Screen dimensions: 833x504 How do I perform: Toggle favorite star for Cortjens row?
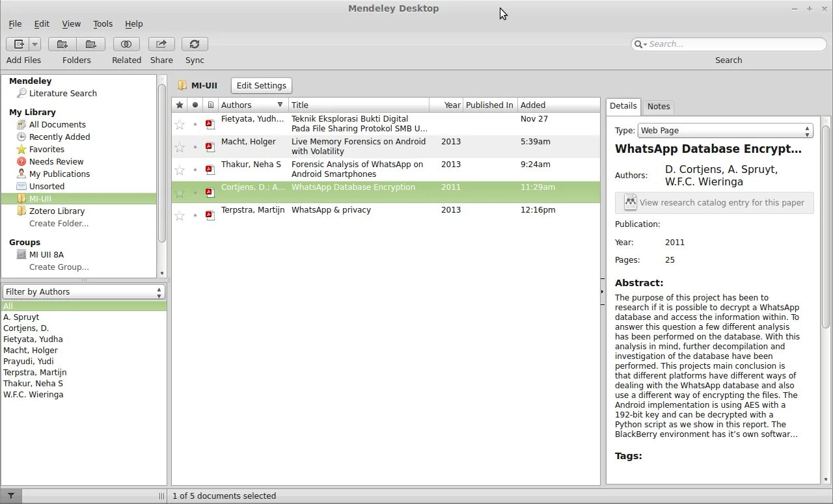(180, 192)
